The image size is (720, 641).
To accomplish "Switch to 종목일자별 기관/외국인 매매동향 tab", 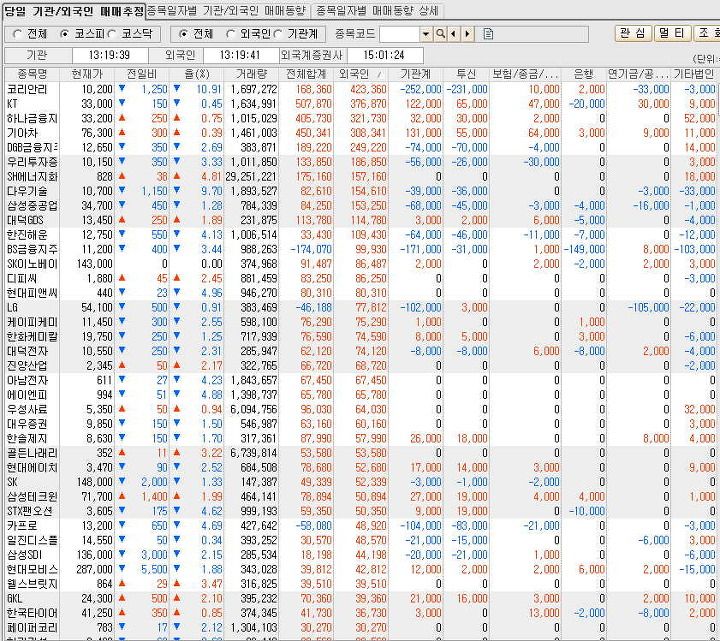I will click(226, 11).
